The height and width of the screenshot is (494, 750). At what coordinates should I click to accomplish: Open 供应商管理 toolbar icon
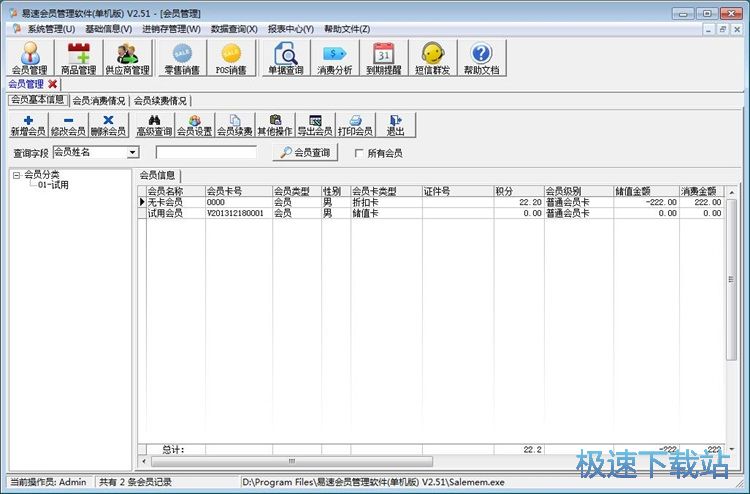click(126, 59)
